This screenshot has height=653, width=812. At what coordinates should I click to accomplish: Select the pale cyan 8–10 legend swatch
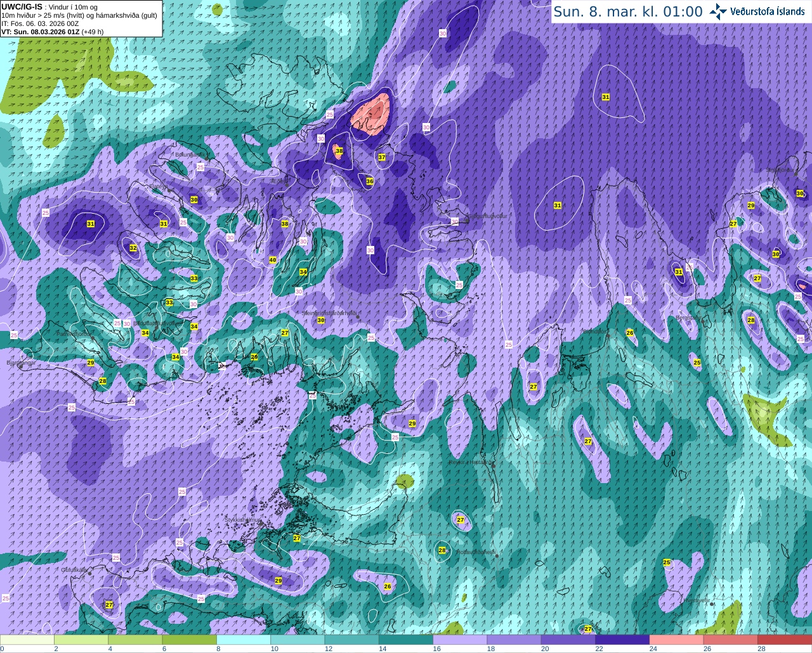click(244, 639)
